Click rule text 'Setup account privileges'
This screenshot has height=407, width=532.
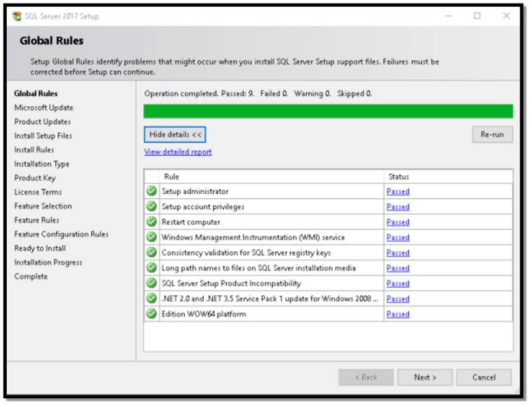[203, 207]
